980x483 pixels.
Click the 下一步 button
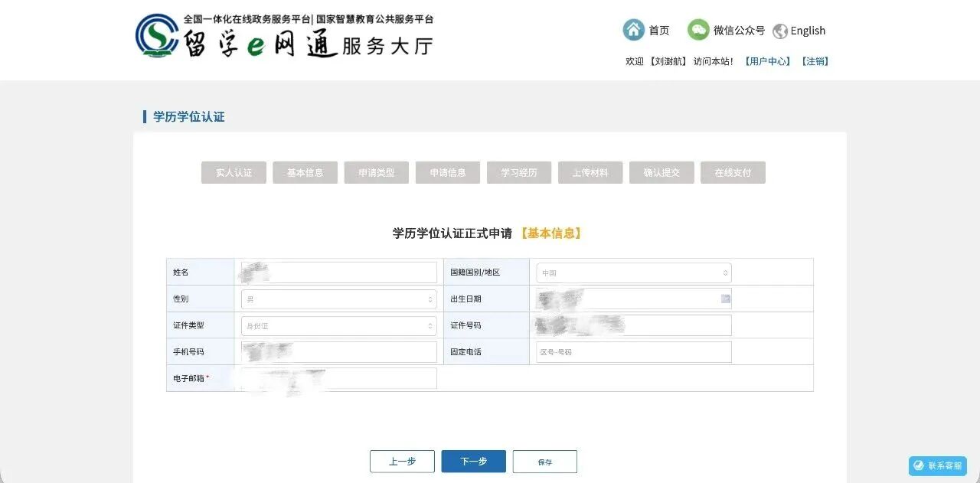pos(473,461)
